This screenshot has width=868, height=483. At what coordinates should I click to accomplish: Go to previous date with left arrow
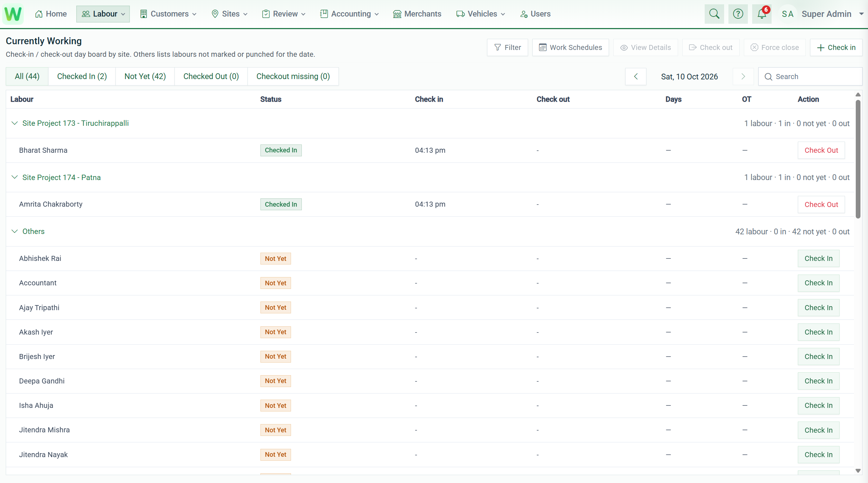pos(636,77)
